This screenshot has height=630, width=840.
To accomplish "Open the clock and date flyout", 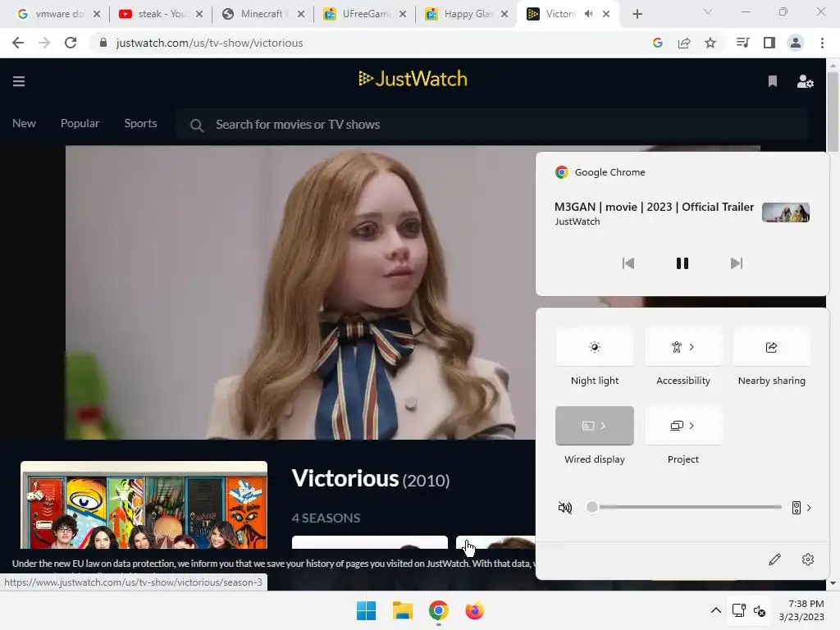I will [801, 610].
